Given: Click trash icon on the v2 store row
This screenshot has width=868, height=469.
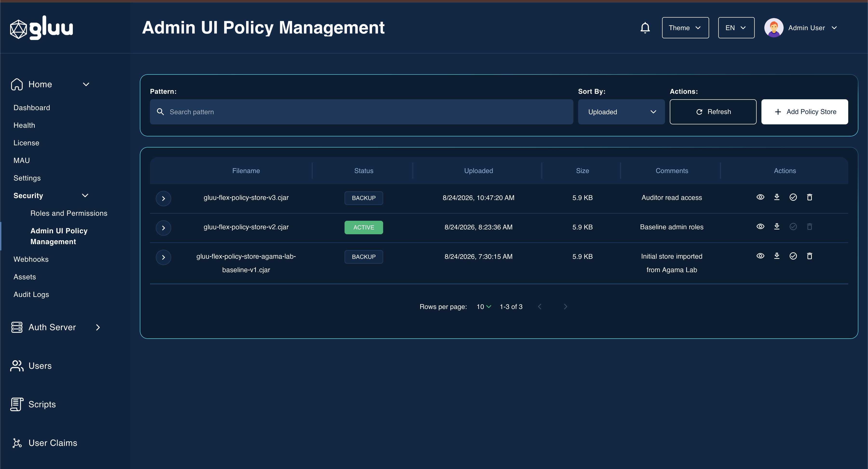Looking at the screenshot, I should (809, 226).
